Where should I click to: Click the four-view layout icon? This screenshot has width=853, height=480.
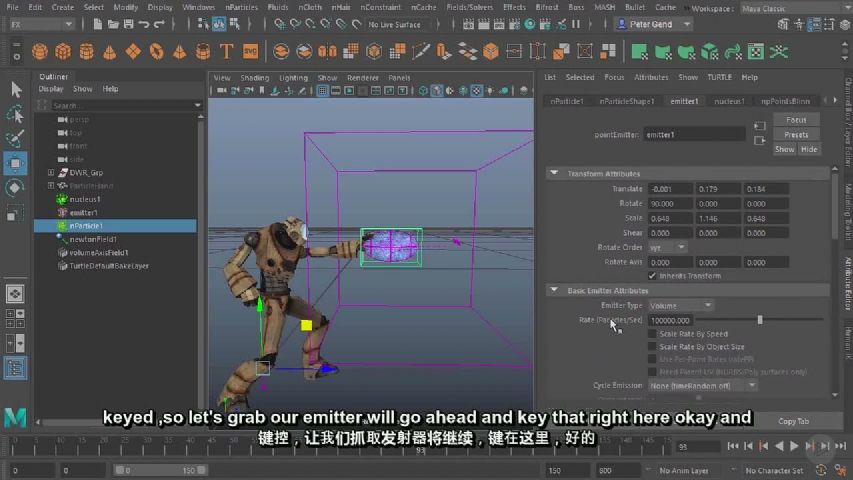(15, 318)
